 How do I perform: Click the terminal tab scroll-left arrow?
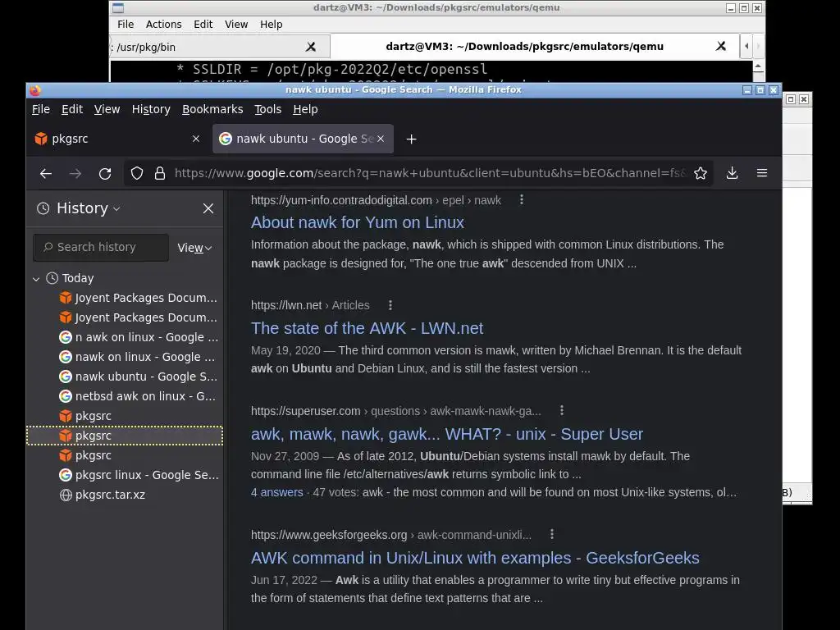746,47
